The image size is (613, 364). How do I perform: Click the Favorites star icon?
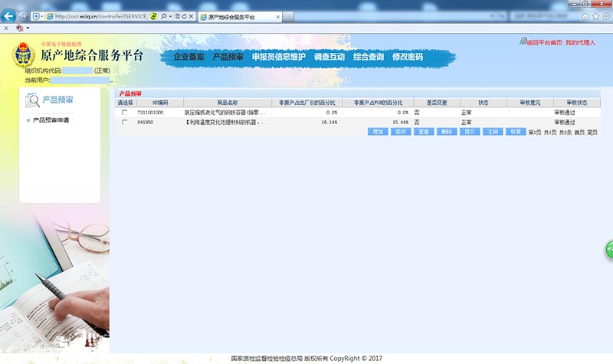595,16
